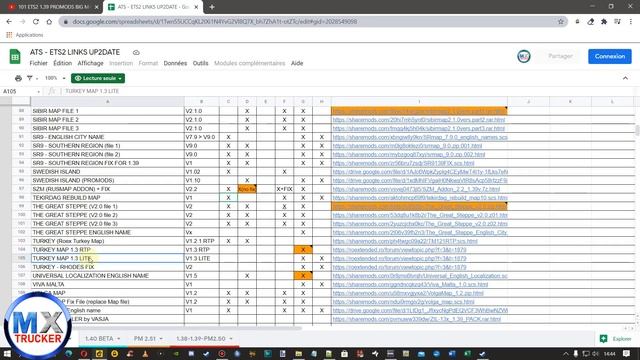Open the name box dropdown arrow
640x360 pixels.
(38, 91)
